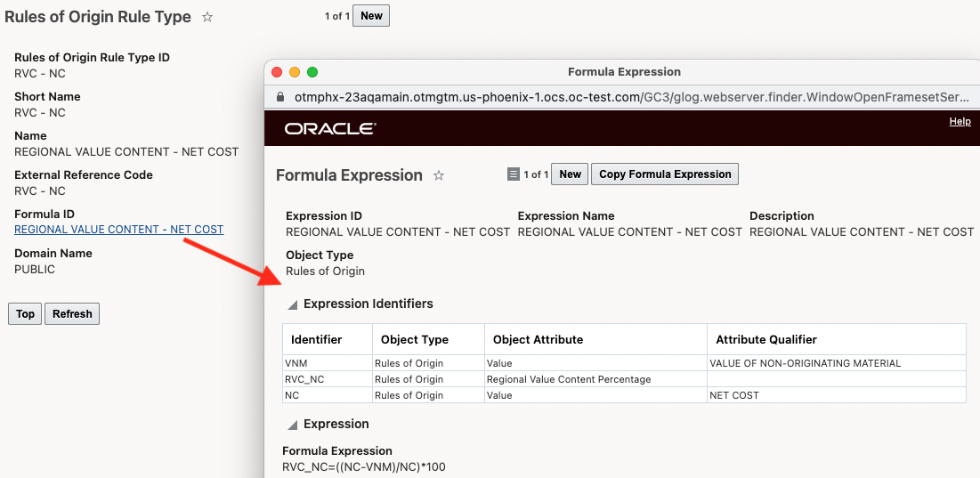Click the lock icon in the address bar
Screen dimensions: 980x478
coord(280,97)
